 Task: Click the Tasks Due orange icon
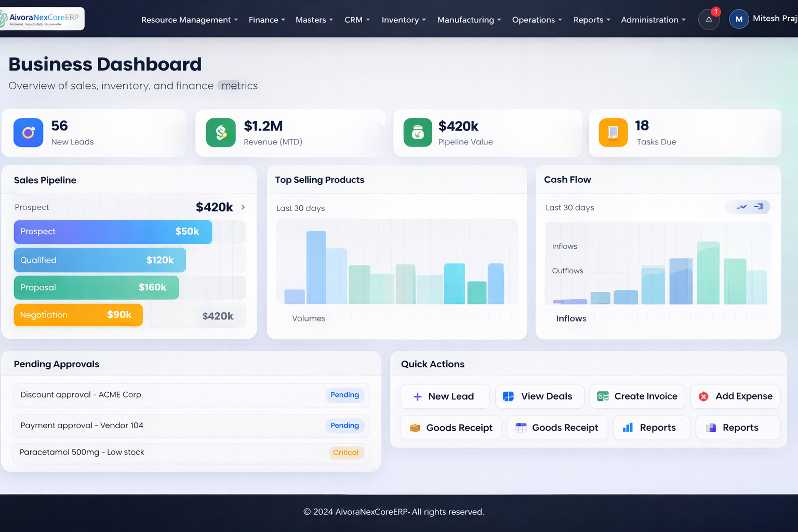pos(613,133)
